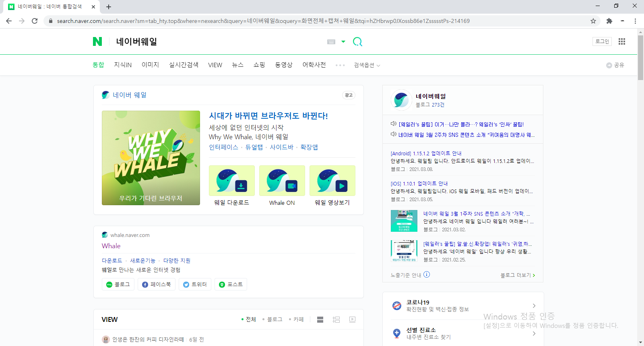Open the whale.naver.com site link
The height and width of the screenshot is (346, 644).
(130, 235)
